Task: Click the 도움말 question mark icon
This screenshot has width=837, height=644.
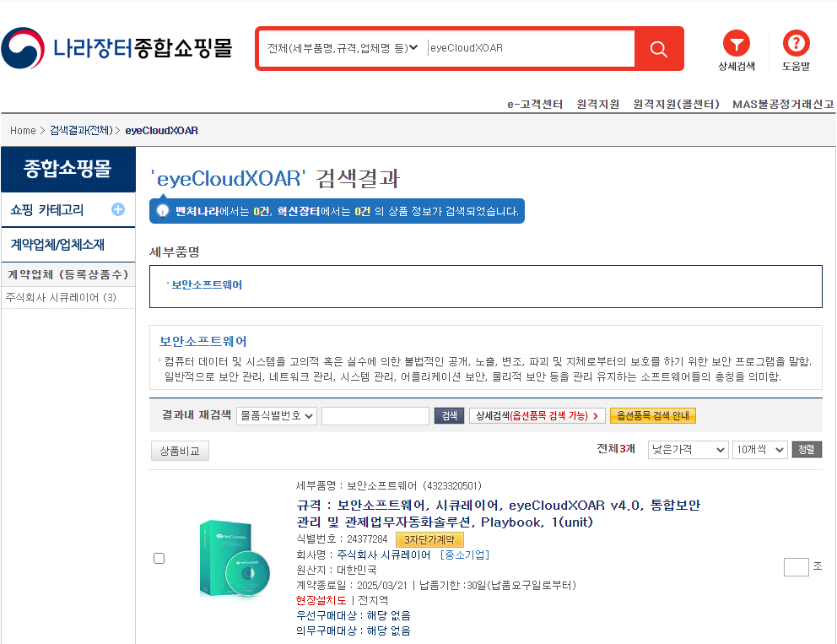Action: tap(795, 44)
